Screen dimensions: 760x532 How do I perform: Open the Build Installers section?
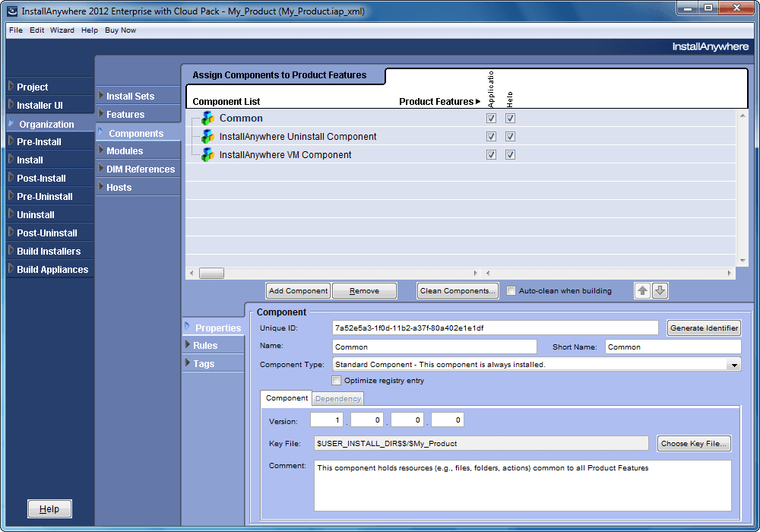click(49, 252)
